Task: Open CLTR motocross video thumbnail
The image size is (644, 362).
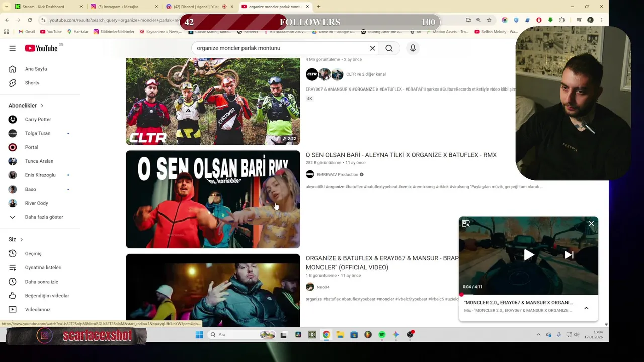Action: [x=213, y=102]
